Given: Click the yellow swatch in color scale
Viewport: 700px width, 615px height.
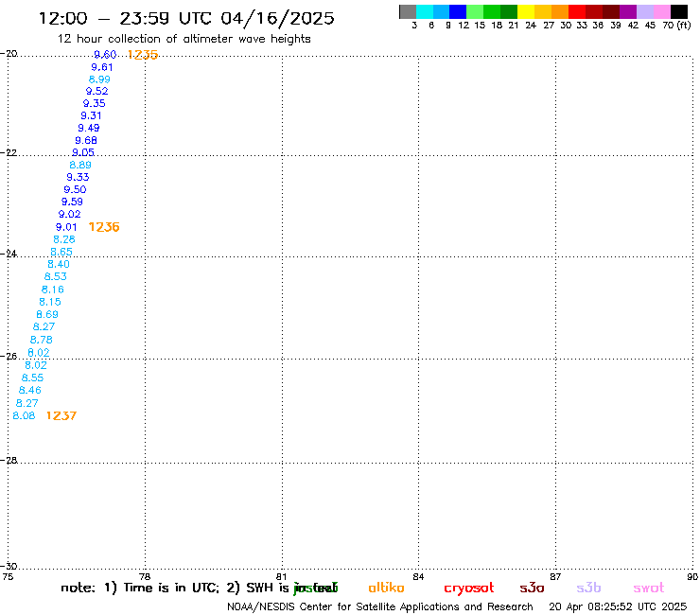Looking at the screenshot, I should (525, 11).
